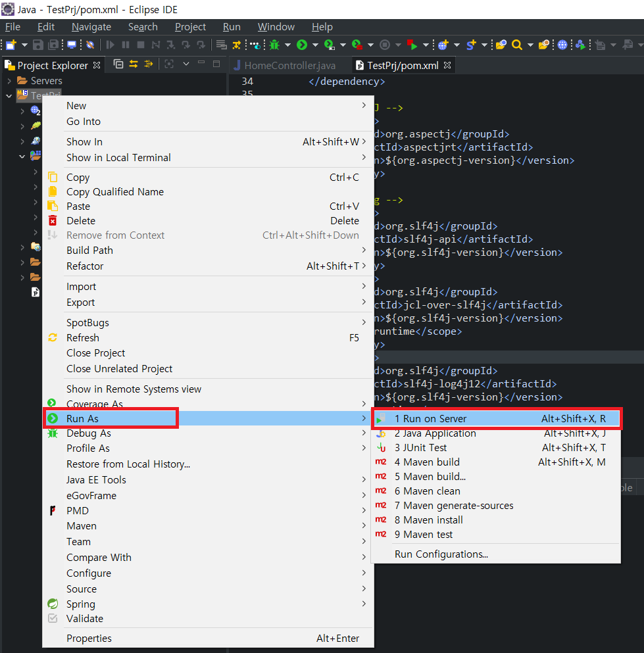The height and width of the screenshot is (653, 644).
Task: Choose Maven install from submenu
Action: 495,520
